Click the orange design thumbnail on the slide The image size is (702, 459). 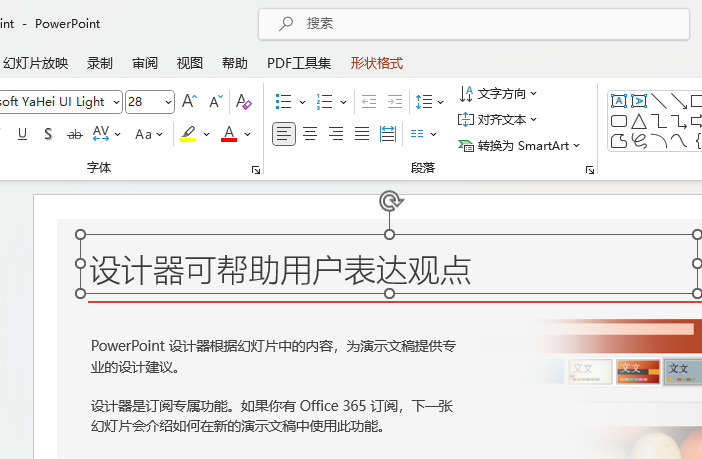(638, 372)
